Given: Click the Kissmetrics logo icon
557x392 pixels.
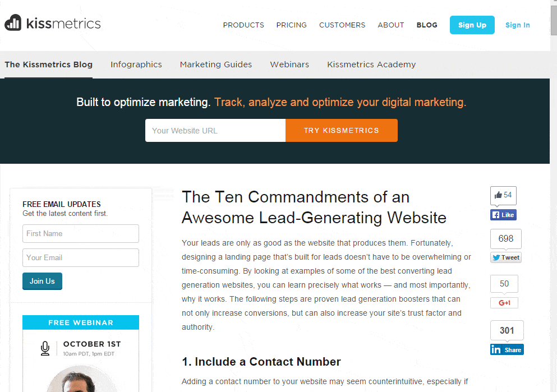Looking at the screenshot, I should pyautogui.click(x=13, y=23).
